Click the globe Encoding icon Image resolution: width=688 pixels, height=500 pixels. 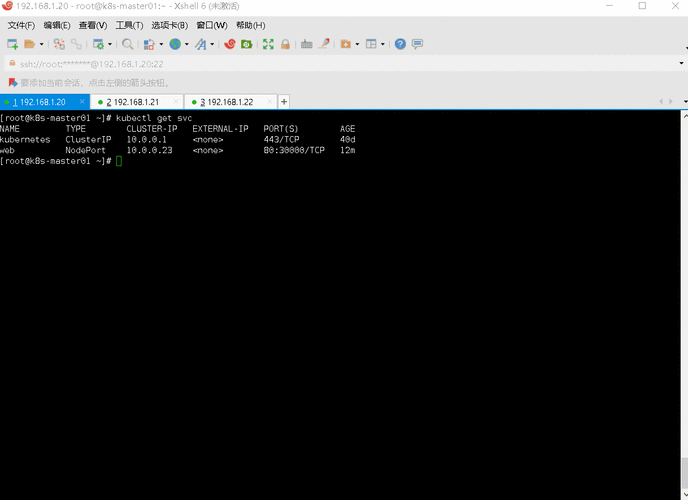[175, 44]
